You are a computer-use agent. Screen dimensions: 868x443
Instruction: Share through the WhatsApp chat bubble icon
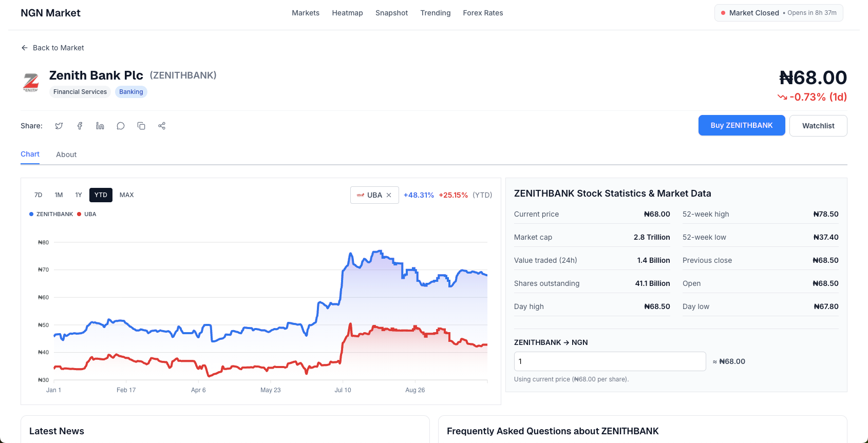point(121,126)
